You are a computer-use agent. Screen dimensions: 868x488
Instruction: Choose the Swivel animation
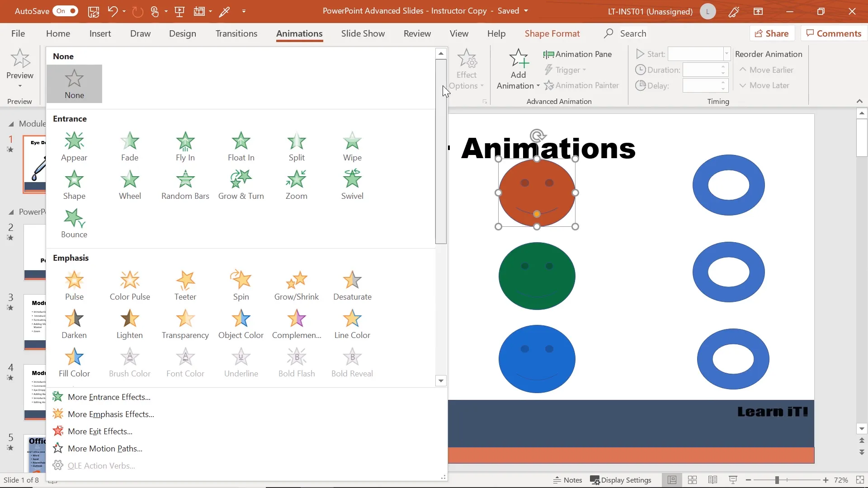click(x=352, y=185)
